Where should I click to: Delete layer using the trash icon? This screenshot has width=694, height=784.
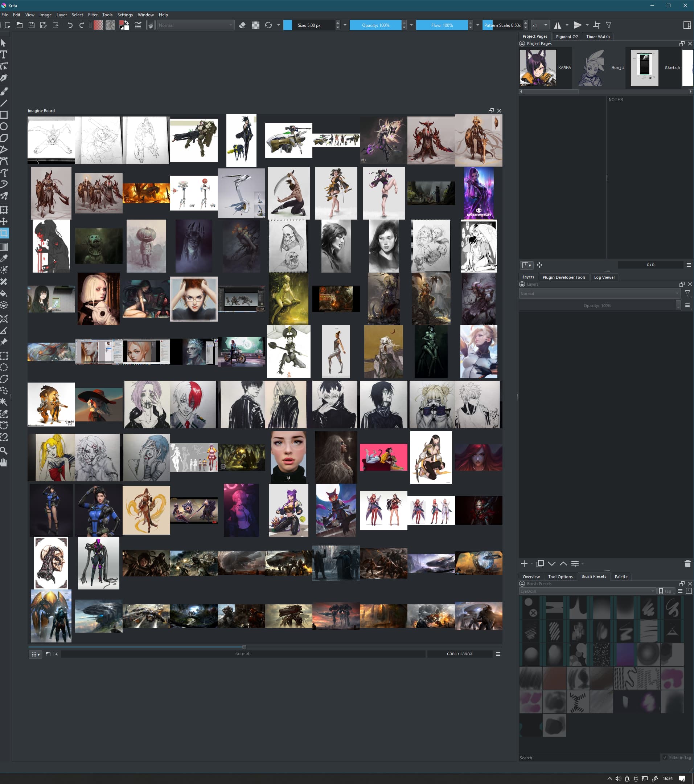[687, 563]
